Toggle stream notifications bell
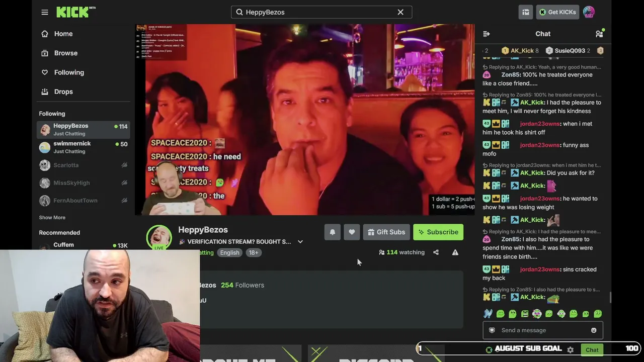The image size is (644, 362). click(x=333, y=232)
